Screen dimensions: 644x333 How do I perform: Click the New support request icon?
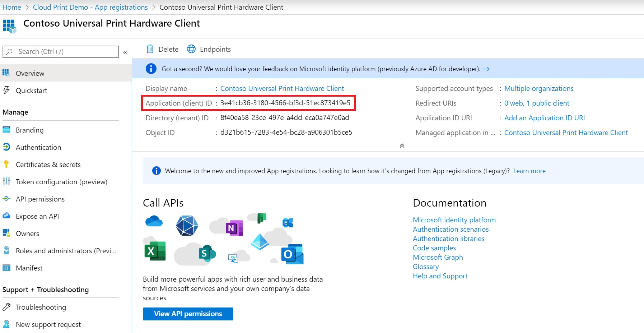click(6, 324)
